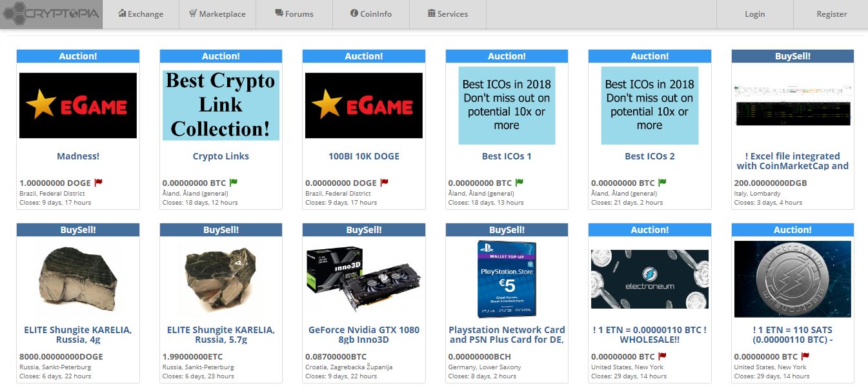
Task: Click the BuySell! header above the Excel file listing
Action: click(x=793, y=56)
